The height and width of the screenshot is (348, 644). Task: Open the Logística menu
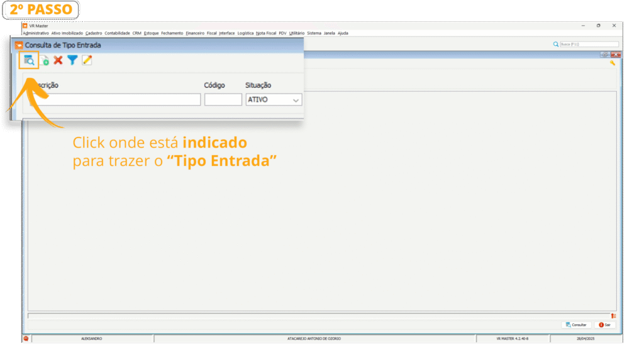(245, 33)
